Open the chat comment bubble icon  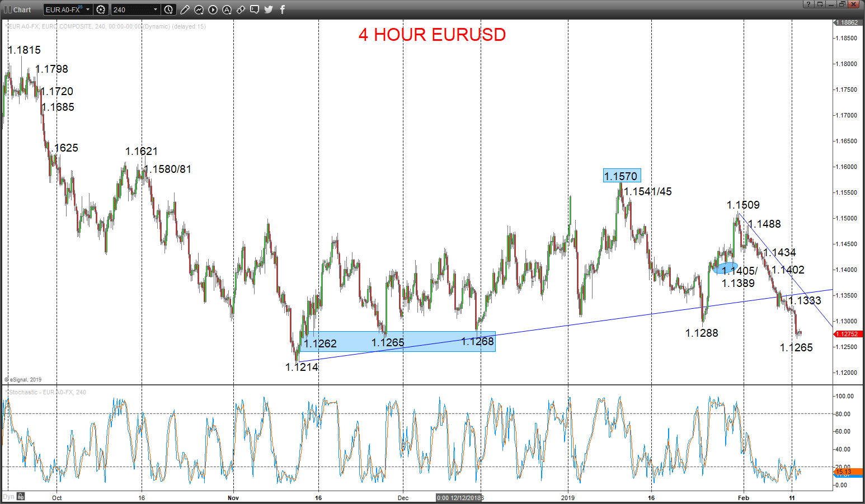[255, 10]
